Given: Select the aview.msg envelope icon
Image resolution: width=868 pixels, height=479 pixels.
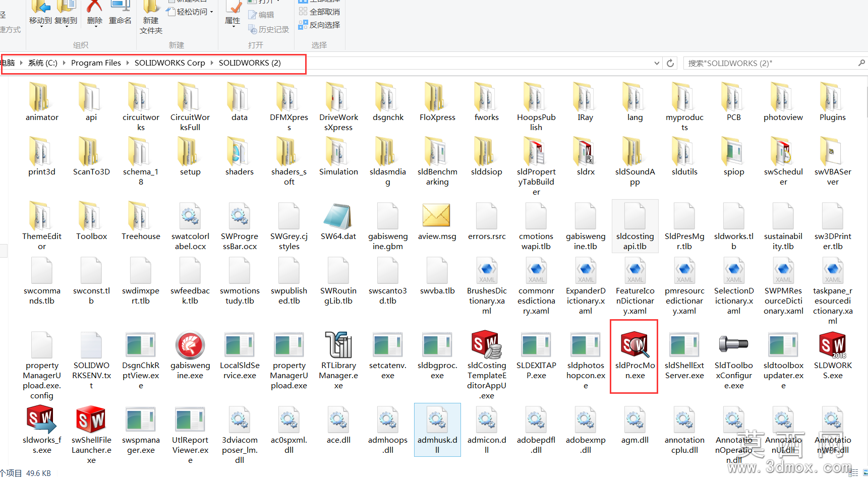Looking at the screenshot, I should coord(437,216).
